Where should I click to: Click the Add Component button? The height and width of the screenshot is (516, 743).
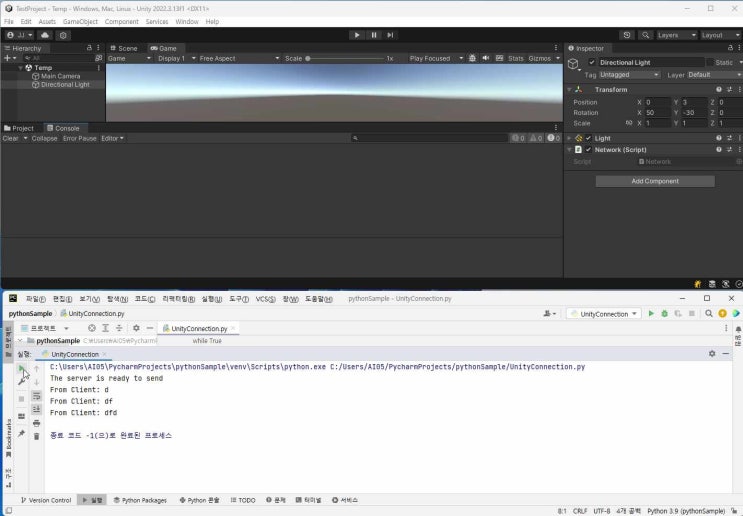coord(654,181)
